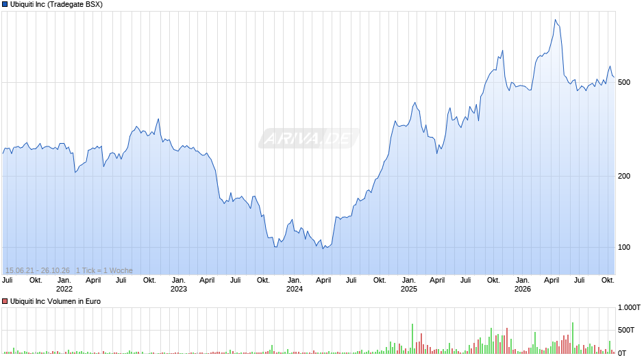Image resolution: width=644 pixels, height=360 pixels.
Task: Click the 1.000T volume axis label
Action: click(629, 307)
